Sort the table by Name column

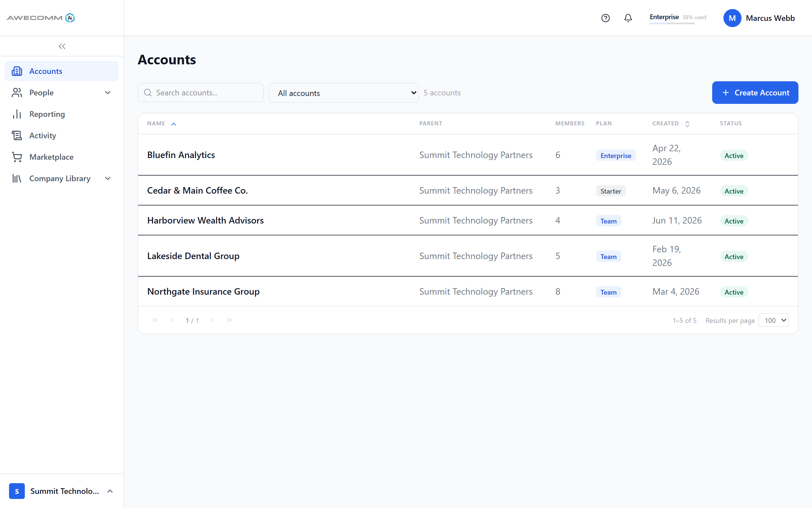(162, 124)
